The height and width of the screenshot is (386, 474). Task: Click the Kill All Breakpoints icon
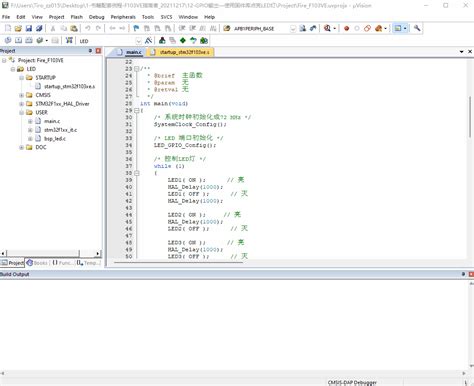coord(378,28)
